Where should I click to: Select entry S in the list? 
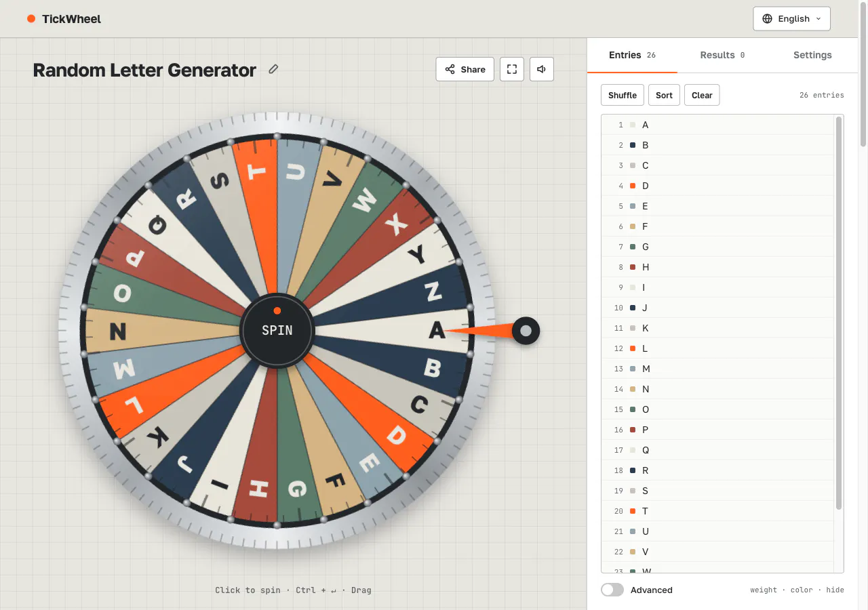717,491
